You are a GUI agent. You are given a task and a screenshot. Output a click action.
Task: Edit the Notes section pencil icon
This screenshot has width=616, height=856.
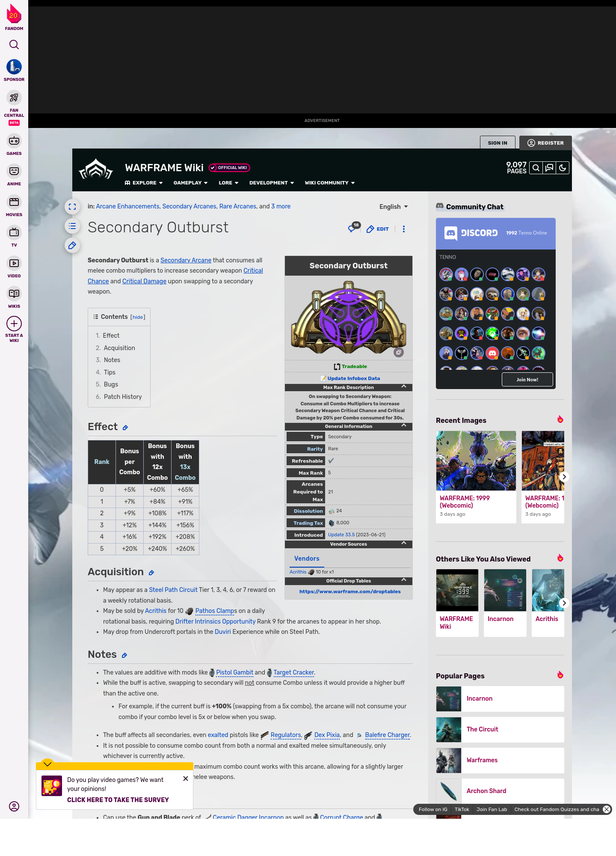[124, 655]
